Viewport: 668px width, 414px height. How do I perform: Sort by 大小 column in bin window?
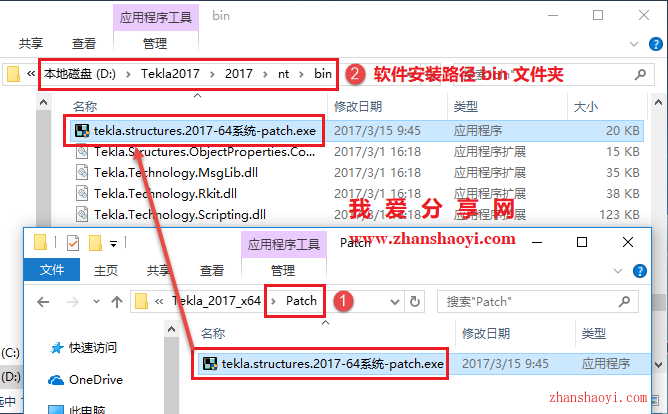tap(585, 106)
